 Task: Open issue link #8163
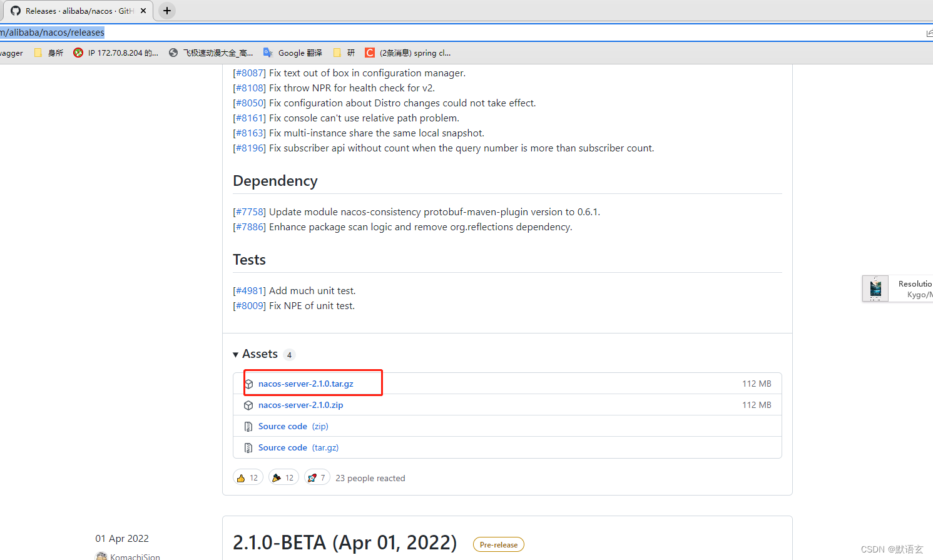[249, 133]
